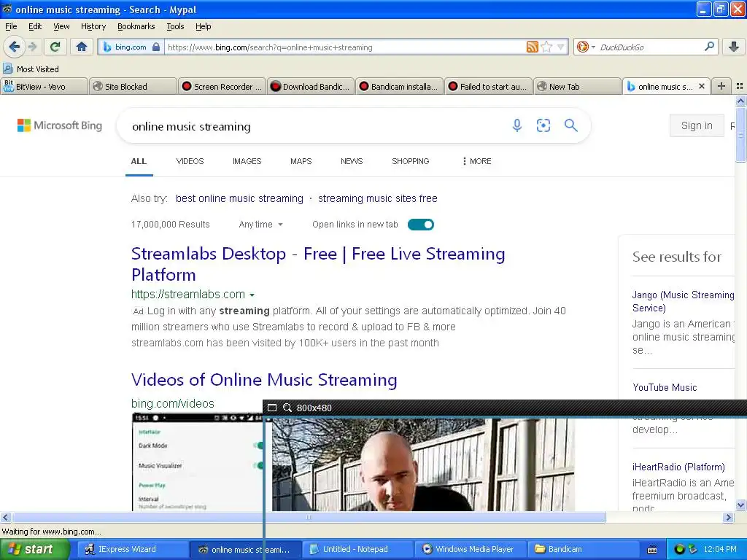Close the online music streaming tab
The width and height of the screenshot is (747, 560).
point(701,86)
